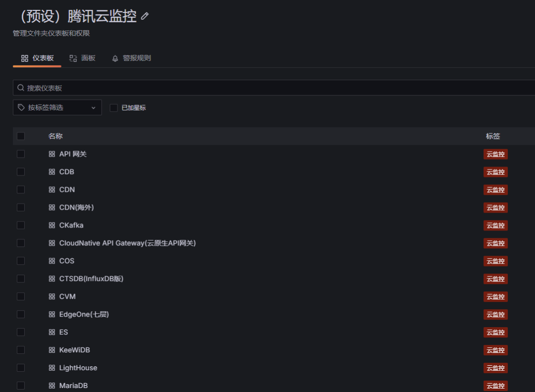Check the select-all header checkbox

pos(21,136)
